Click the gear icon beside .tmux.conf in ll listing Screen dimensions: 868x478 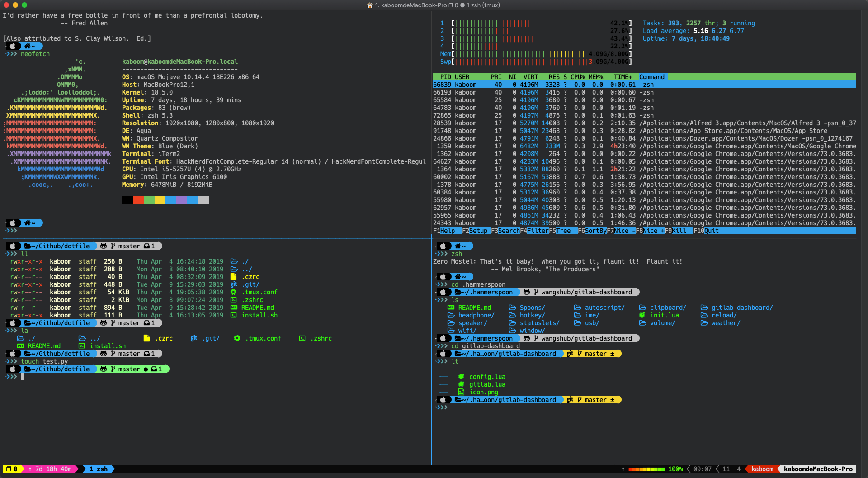coord(234,292)
